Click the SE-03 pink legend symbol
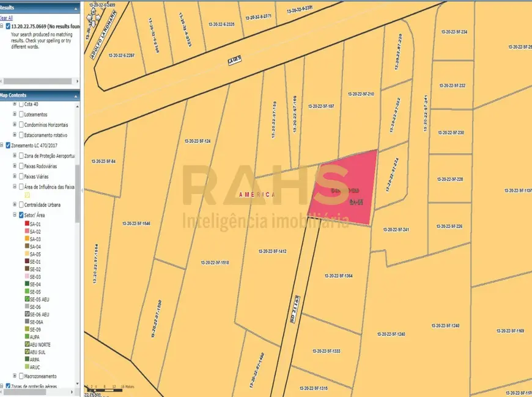The width and height of the screenshot is (532, 397). (26, 277)
